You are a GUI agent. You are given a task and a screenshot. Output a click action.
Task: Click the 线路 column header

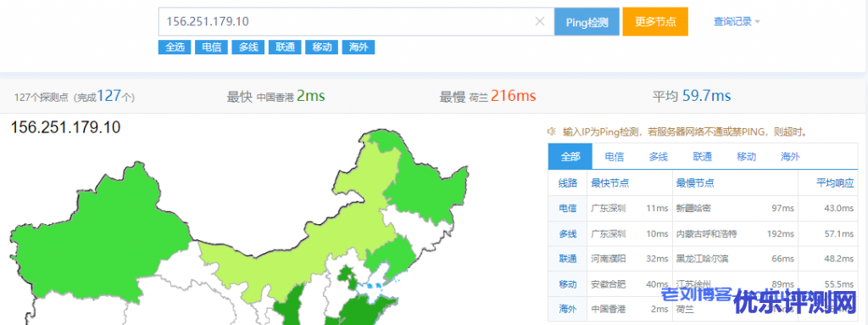pyautogui.click(x=567, y=183)
